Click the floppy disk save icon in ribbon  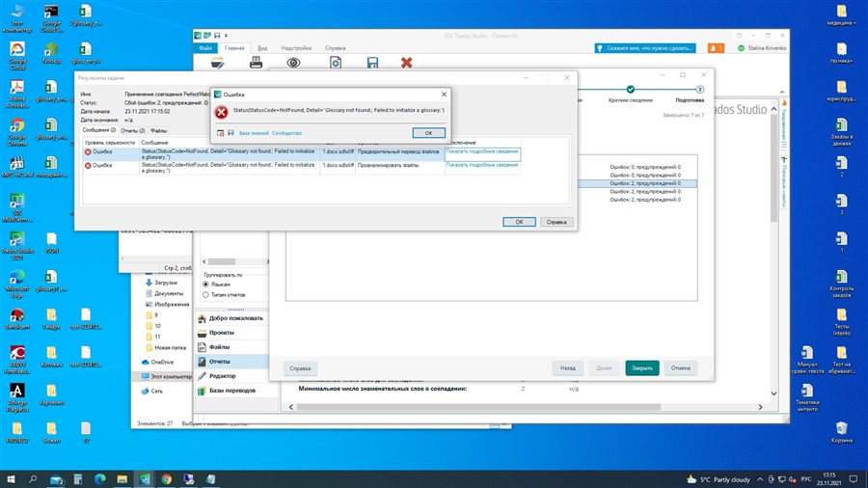tap(372, 63)
